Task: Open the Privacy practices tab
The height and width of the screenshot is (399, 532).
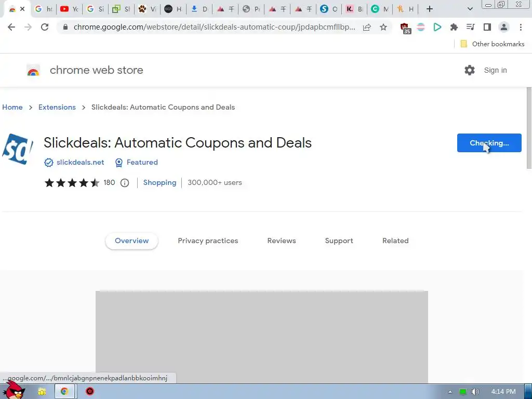Action: coord(208,241)
